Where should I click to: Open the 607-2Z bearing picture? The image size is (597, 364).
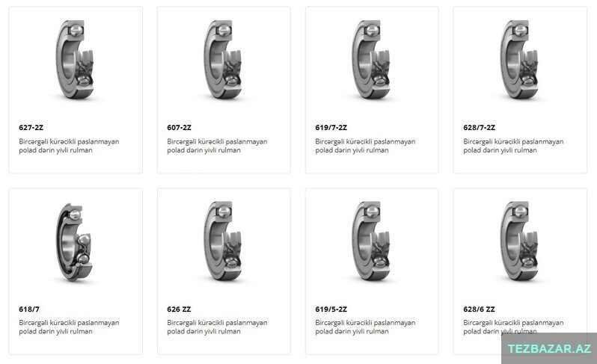(x=223, y=59)
